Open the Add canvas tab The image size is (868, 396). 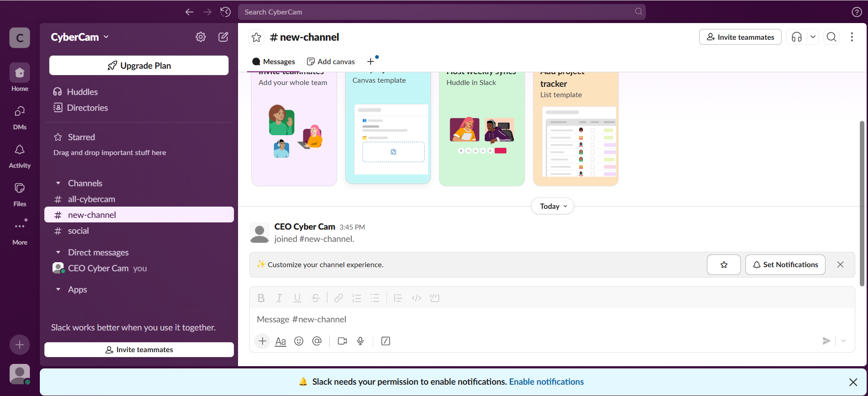[331, 61]
